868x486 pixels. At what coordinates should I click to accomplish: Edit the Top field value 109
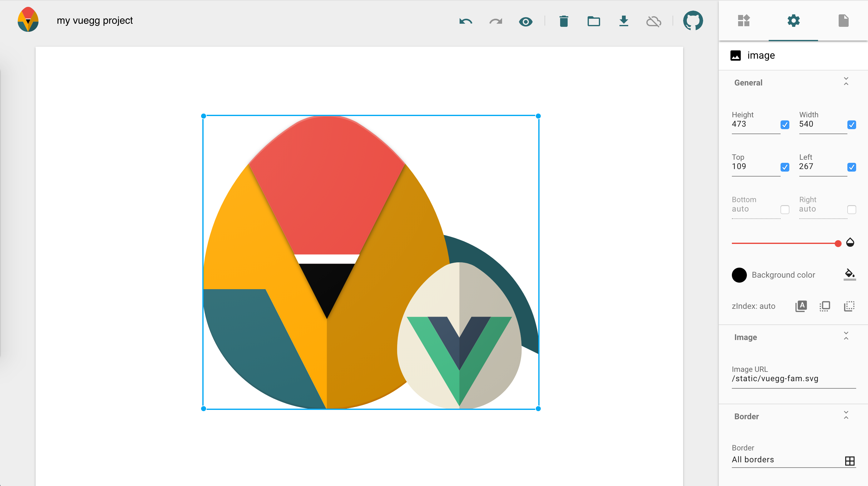[x=756, y=167]
